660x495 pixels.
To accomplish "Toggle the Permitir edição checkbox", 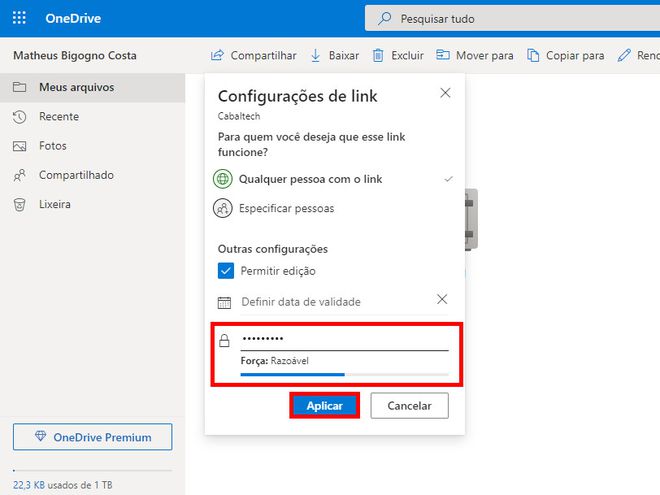I will pos(226,271).
